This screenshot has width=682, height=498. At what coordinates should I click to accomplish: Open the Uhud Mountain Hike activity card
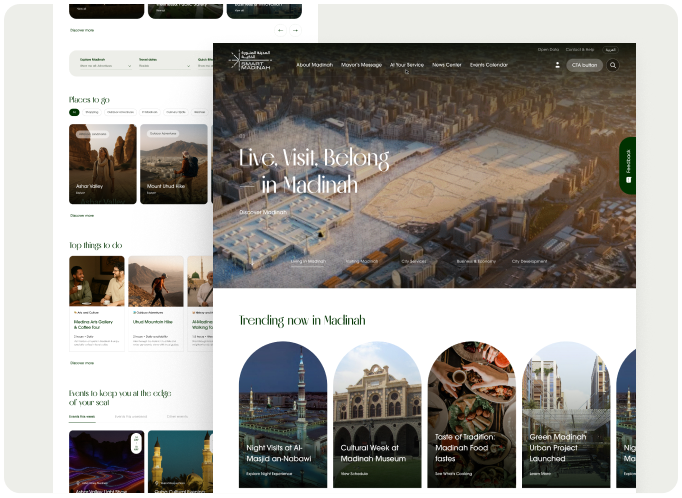156,304
